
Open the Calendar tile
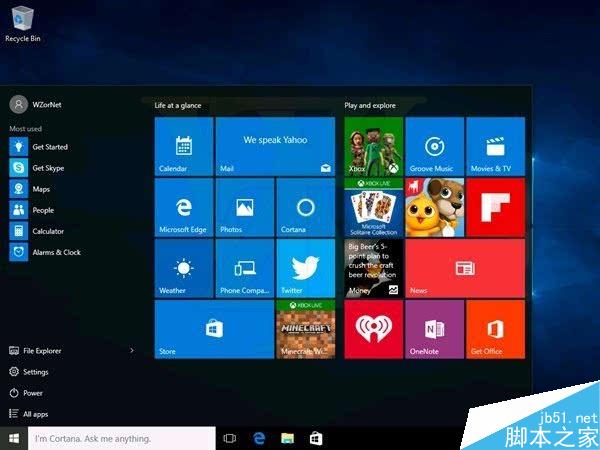(x=184, y=147)
